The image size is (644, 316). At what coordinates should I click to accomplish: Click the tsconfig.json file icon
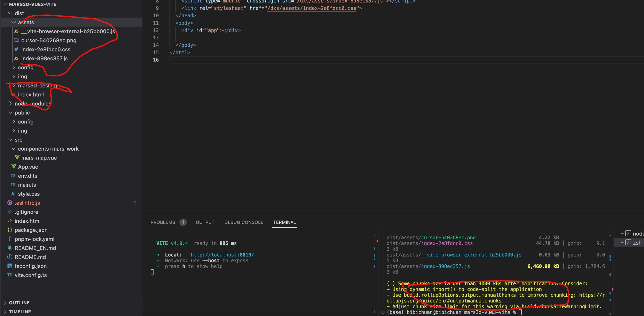pyautogui.click(x=10, y=266)
